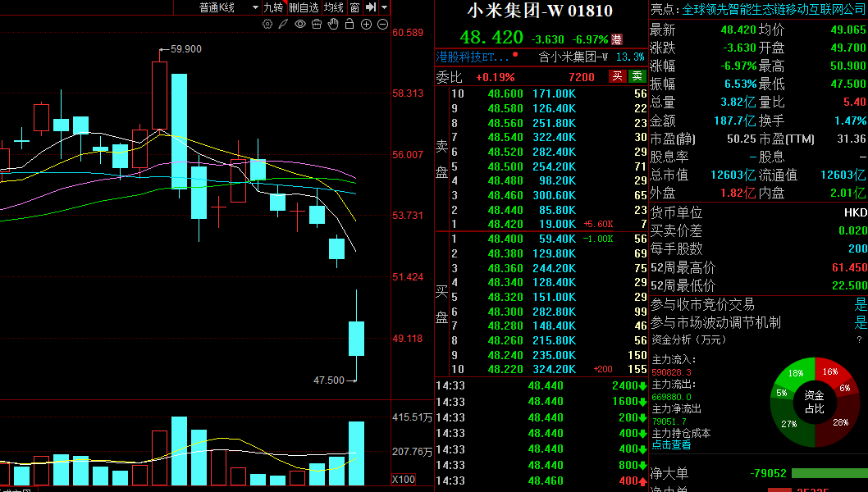868x492 pixels.
Task: Switch to the 均线 moving average tab
Action: point(334,7)
